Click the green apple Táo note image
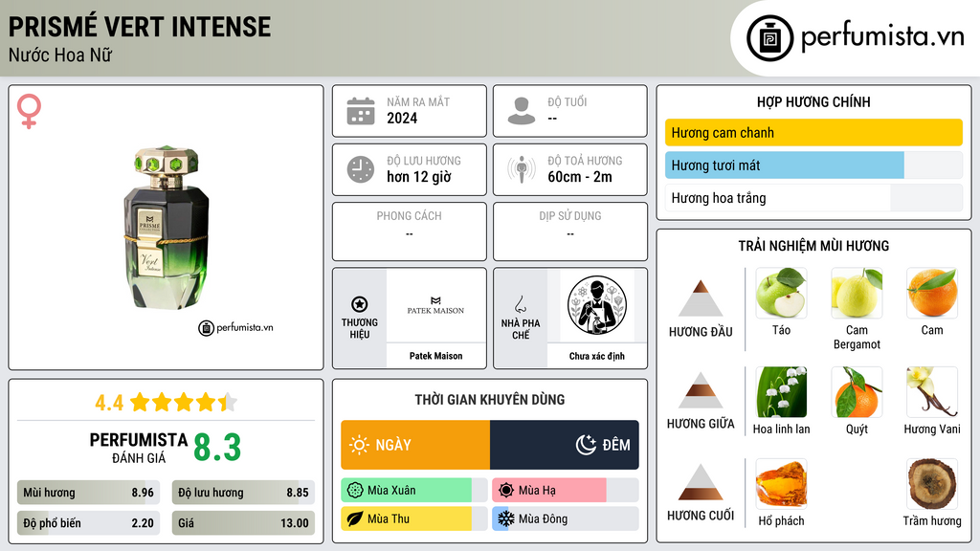980x551 pixels. 781,293
